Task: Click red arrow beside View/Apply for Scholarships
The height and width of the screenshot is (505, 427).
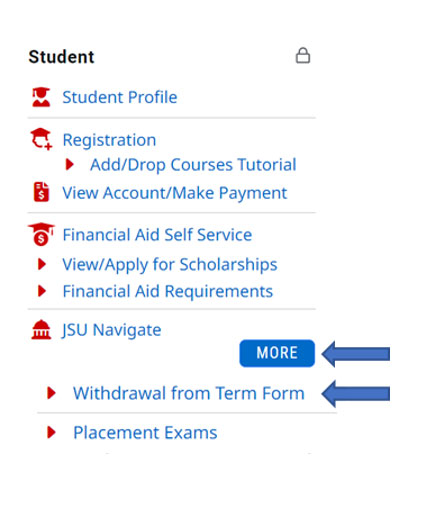Action: (x=42, y=264)
